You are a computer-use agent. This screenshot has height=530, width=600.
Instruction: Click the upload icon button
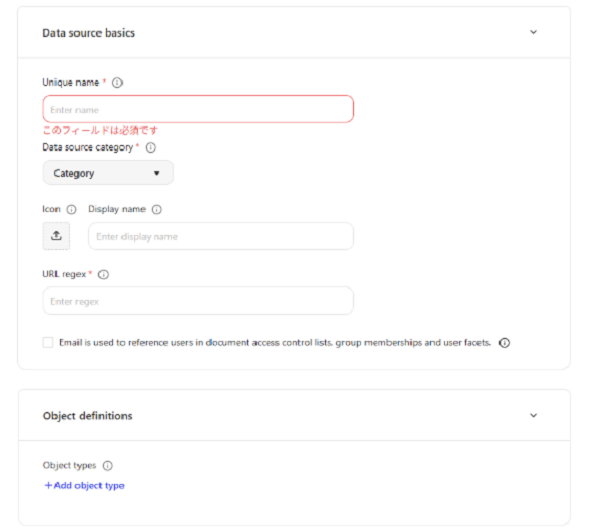click(57, 236)
